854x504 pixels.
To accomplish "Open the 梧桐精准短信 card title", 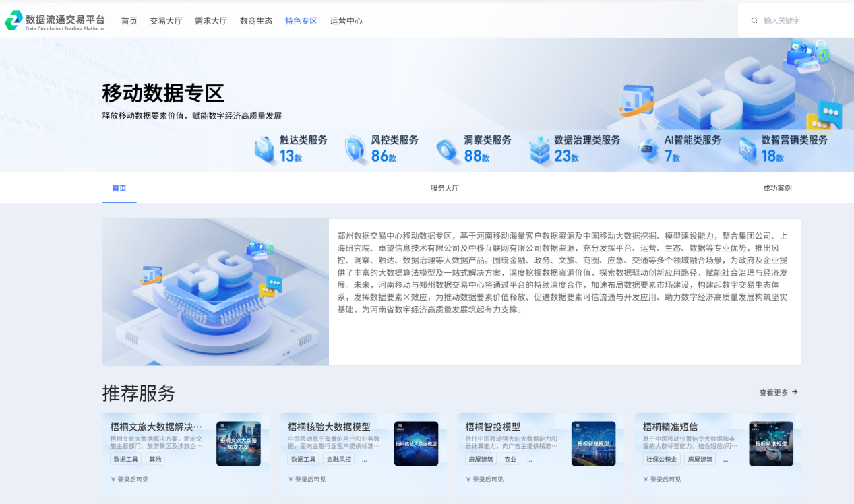I will tap(670, 427).
